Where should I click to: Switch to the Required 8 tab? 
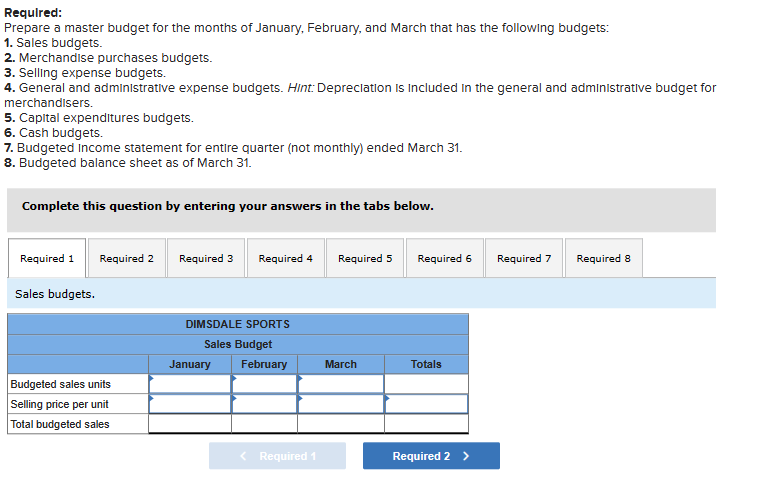pyautogui.click(x=603, y=258)
